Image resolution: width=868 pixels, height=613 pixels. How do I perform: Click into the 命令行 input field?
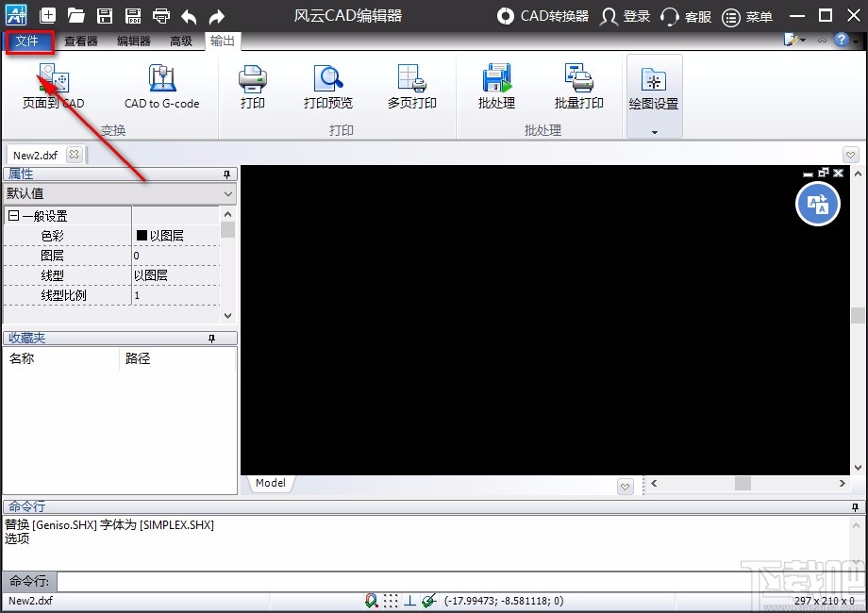click(x=459, y=582)
